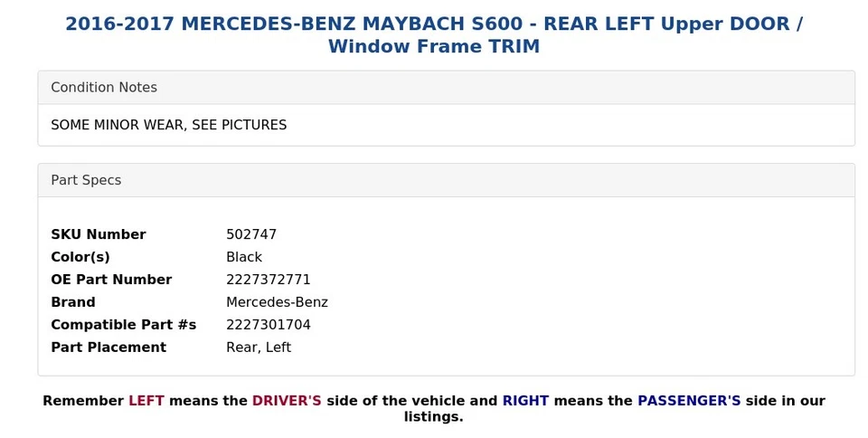Click the Mercedes-Benz brand value
This screenshot has width=868, height=438.
click(x=277, y=303)
